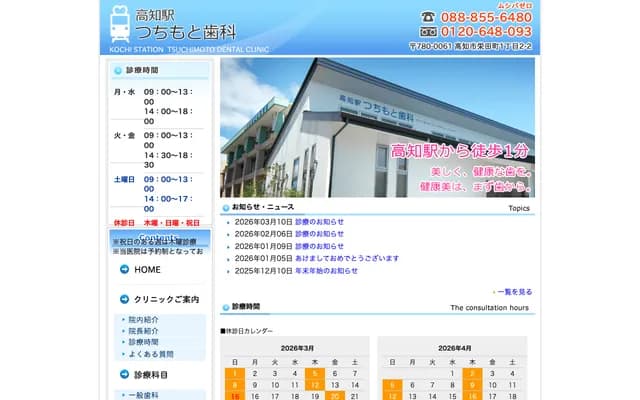Click the address 高知市栄田町 text
Image resolution: width=640 pixels, height=400 pixels.
493,46
